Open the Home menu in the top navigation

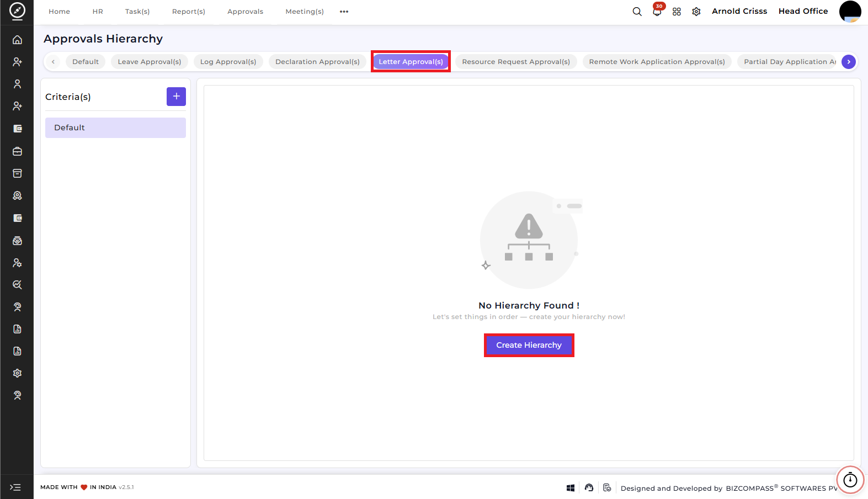pos(59,12)
